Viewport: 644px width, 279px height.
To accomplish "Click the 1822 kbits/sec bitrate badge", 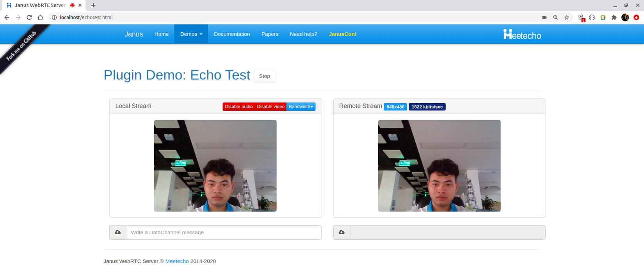I will pos(427,107).
